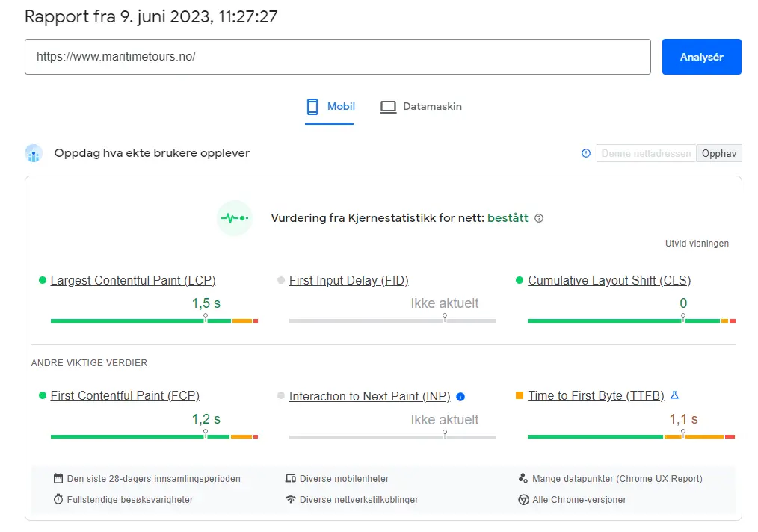The width and height of the screenshot is (758, 532).
Task: Click the calendar icon for 28-day collection period
Action: pyautogui.click(x=58, y=478)
